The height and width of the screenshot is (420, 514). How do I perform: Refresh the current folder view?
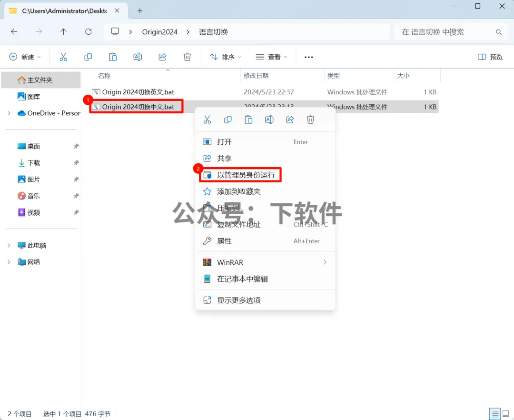89,32
